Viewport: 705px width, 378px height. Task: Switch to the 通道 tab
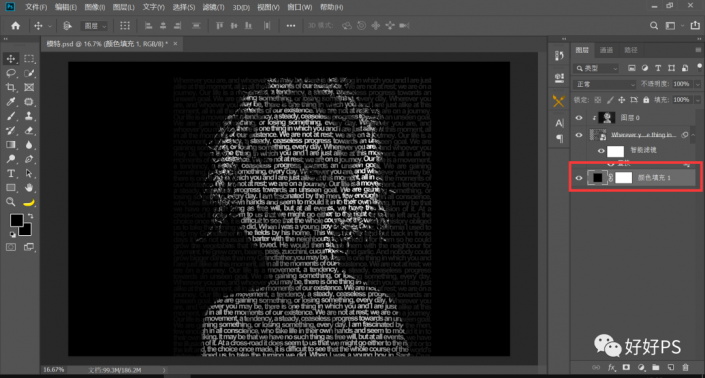pyautogui.click(x=606, y=50)
